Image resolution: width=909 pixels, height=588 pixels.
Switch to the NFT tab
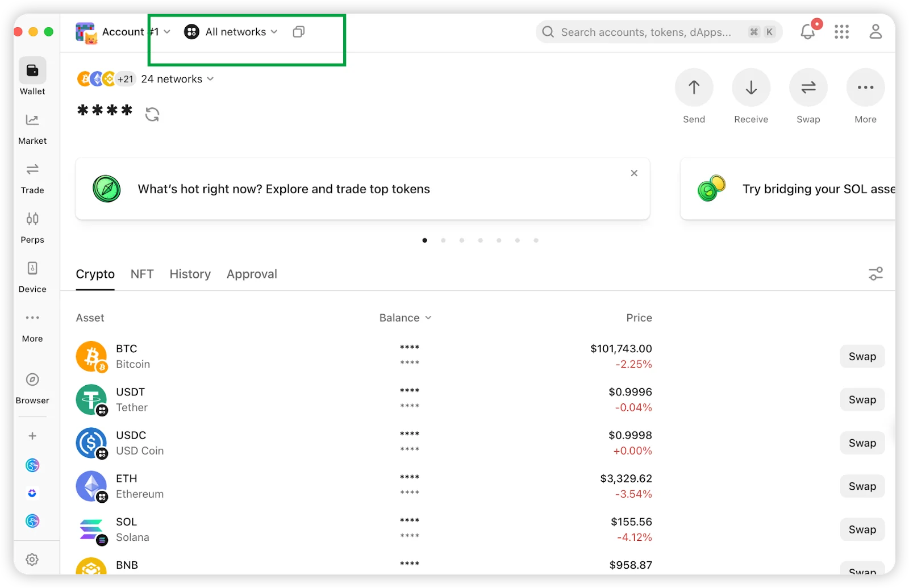(x=142, y=274)
